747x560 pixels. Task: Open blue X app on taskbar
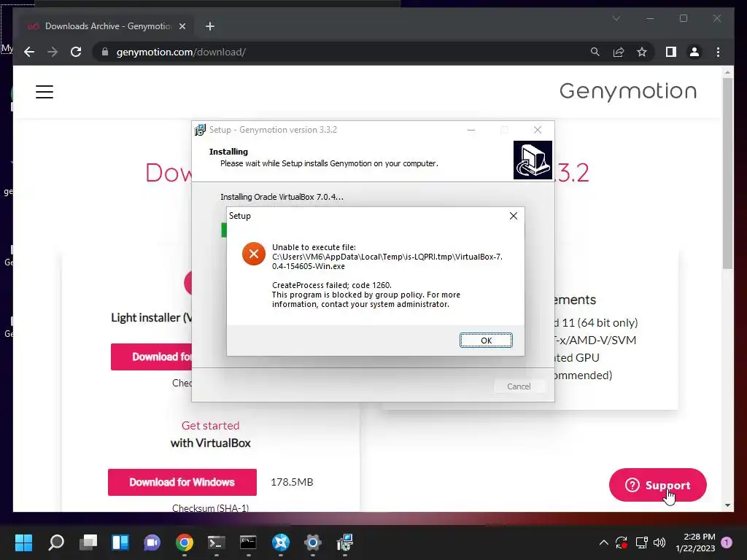tap(281, 542)
